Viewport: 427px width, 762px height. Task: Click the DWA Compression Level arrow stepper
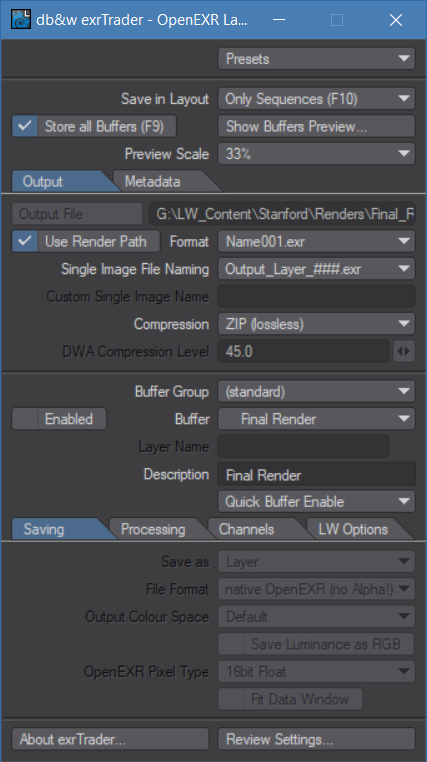click(404, 351)
